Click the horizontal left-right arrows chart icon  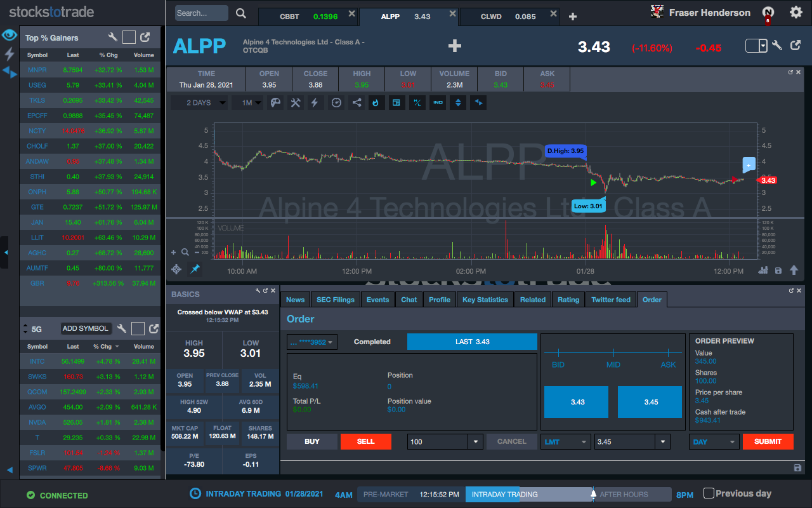pos(479,102)
